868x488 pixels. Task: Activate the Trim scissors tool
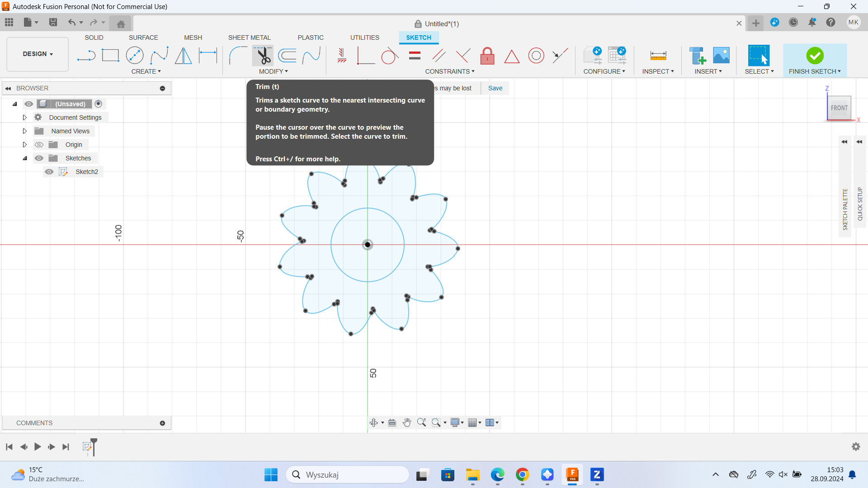pos(263,56)
